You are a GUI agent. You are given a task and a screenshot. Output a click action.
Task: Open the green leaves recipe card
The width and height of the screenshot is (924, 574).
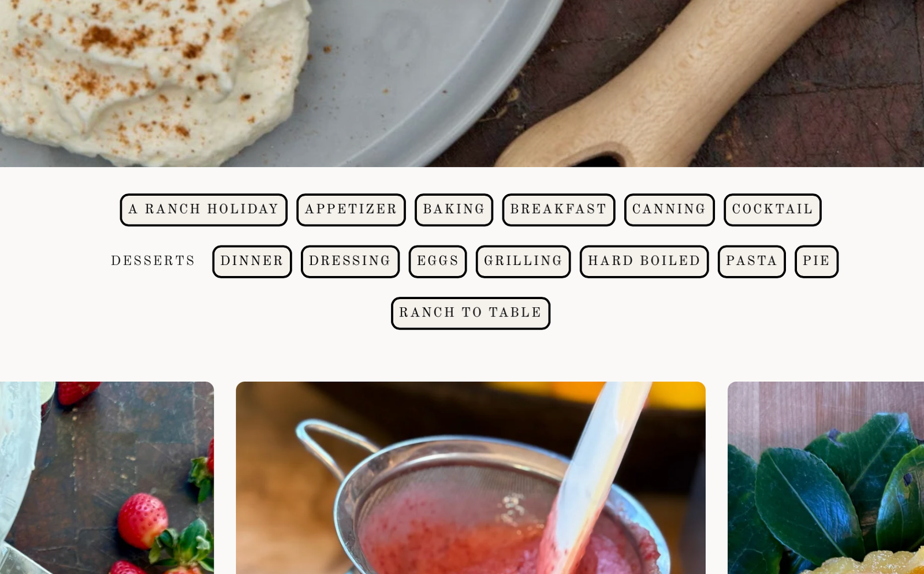pyautogui.click(x=826, y=478)
